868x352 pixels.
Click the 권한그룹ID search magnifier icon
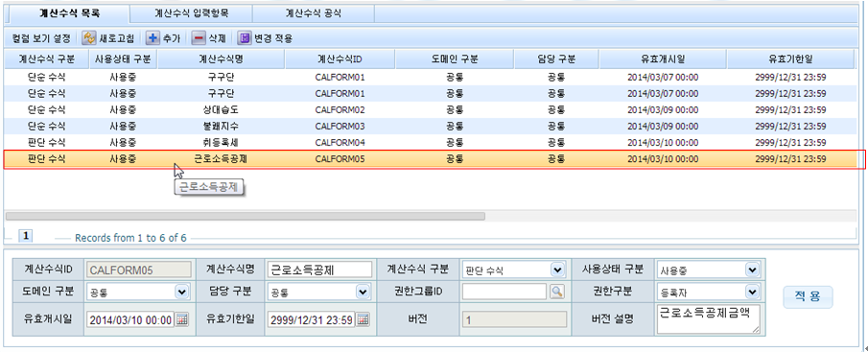557,292
